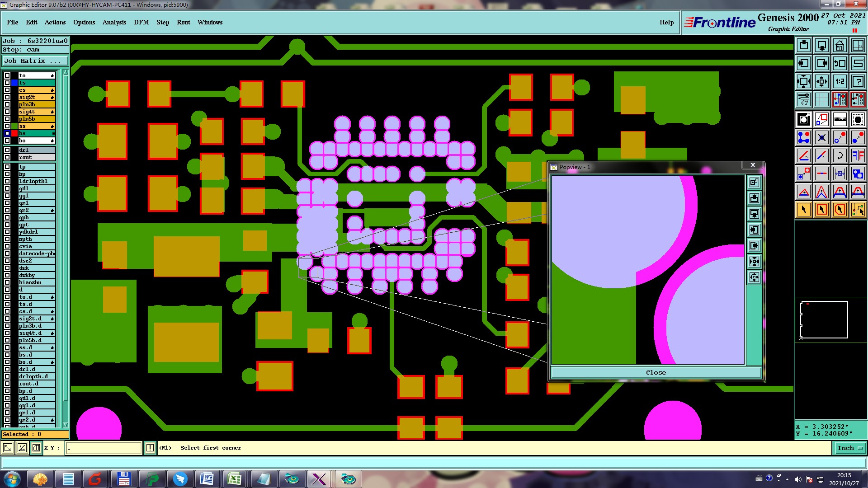Toggle the 'sig2t' layer checkbox

tap(7, 97)
